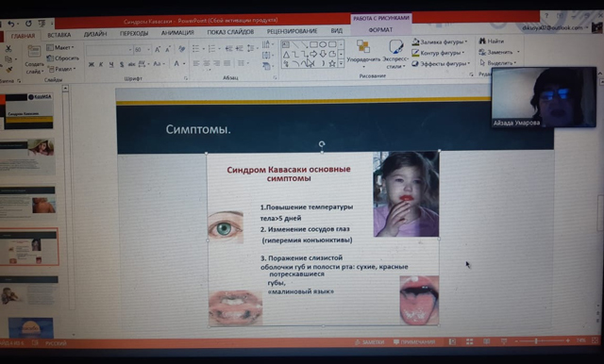
Task: Click the zoom in plus button
Action: (x=567, y=340)
